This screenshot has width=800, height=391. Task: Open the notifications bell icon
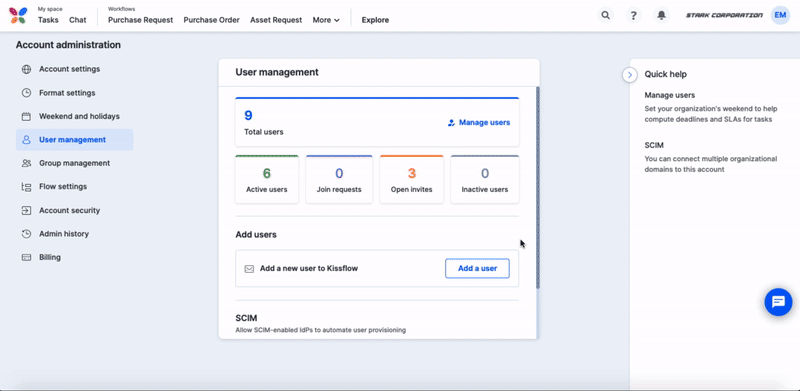(x=662, y=15)
